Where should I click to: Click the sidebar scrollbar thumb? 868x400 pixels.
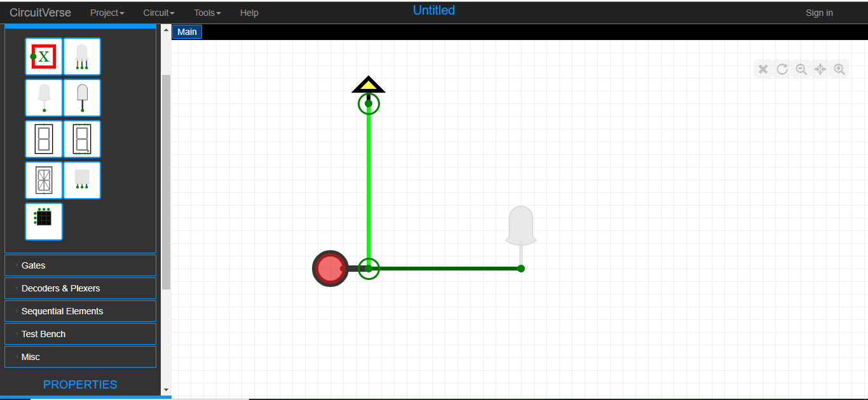[166, 182]
